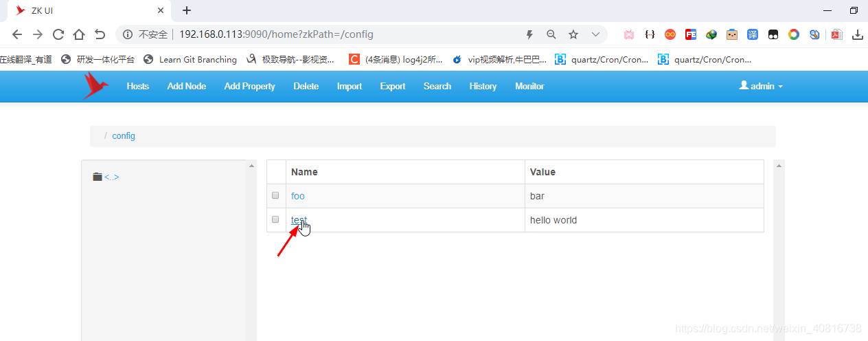Click the curly braces JSON extension icon

[x=650, y=34]
